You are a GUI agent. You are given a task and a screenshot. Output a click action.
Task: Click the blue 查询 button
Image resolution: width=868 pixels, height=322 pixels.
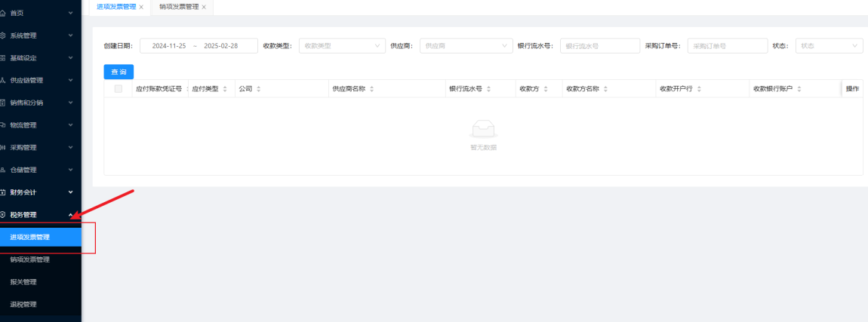coord(119,72)
